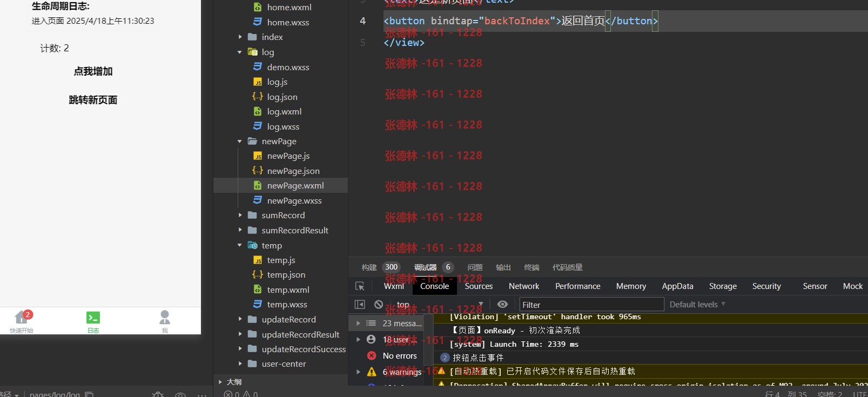Open the Mock debugger tab
Image resolution: width=868 pixels, height=397 pixels.
[x=853, y=286]
